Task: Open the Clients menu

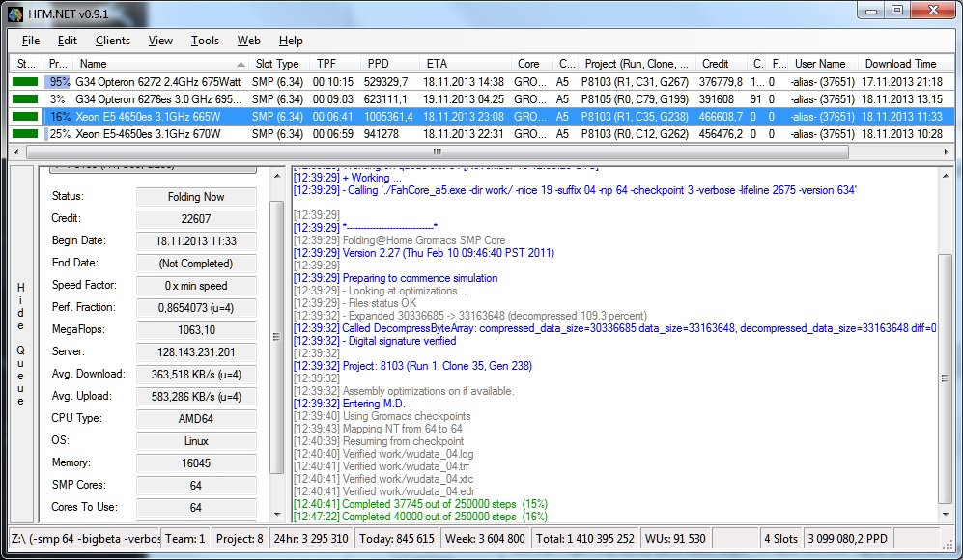Action: (113, 41)
